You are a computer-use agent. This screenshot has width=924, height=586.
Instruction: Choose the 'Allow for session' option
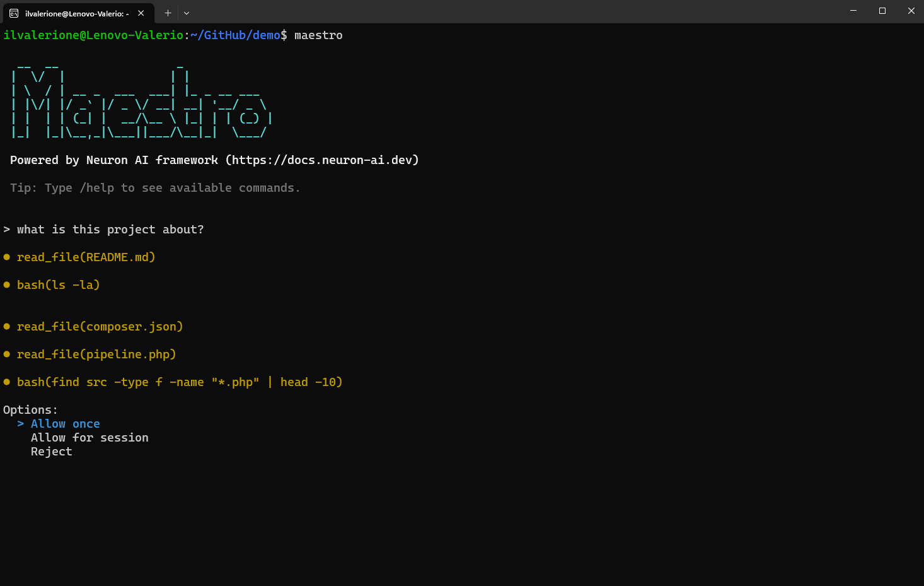[90, 438]
